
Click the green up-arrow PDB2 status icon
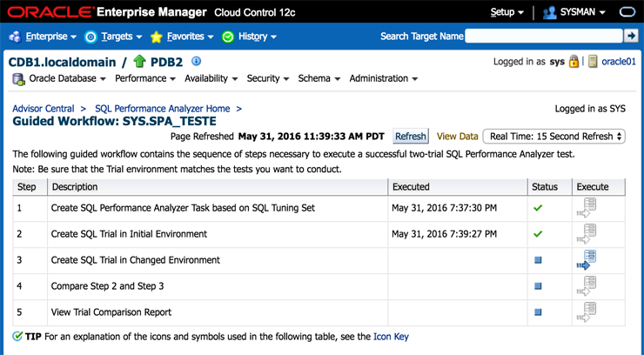click(138, 62)
